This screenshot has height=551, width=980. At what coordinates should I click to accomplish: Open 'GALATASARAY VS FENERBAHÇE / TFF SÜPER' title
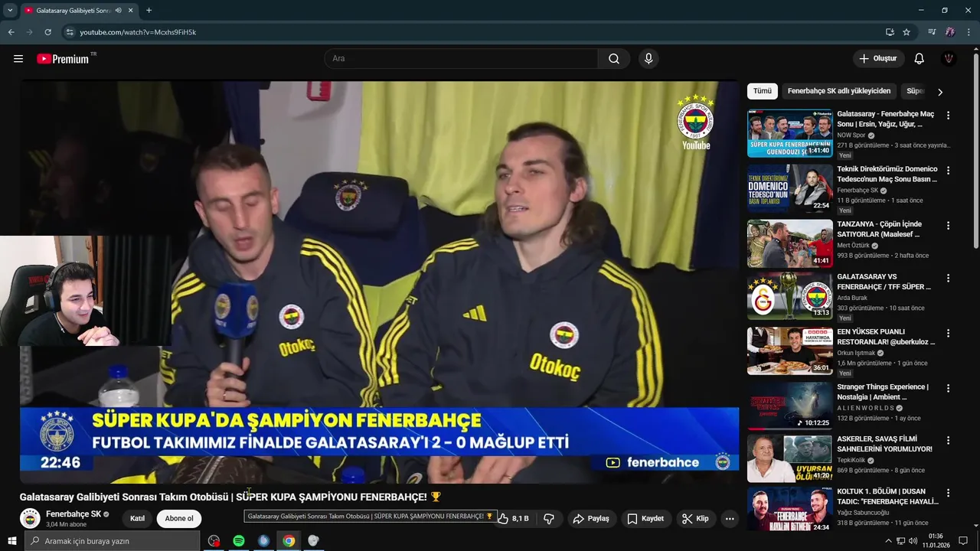coord(884,282)
